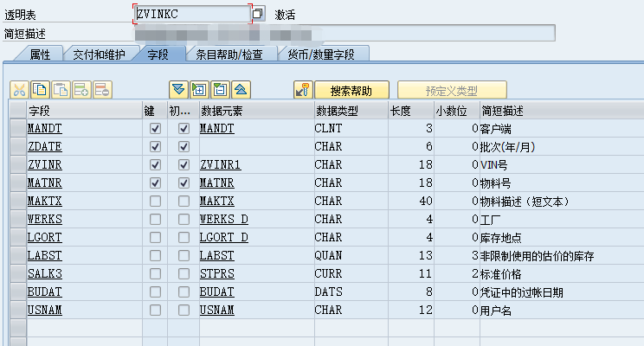This screenshot has width=644, height=346.
Task: Uncheck the key checkbox for MATNR
Action: tap(155, 183)
